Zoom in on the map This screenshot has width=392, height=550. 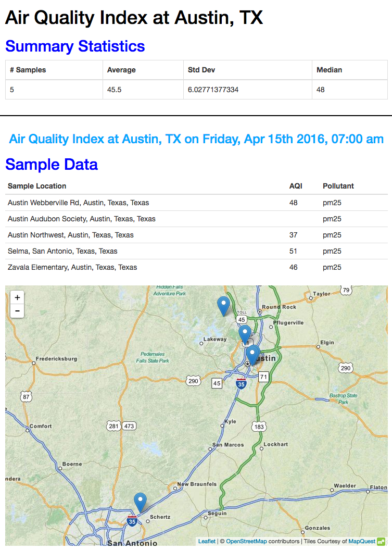(17, 297)
